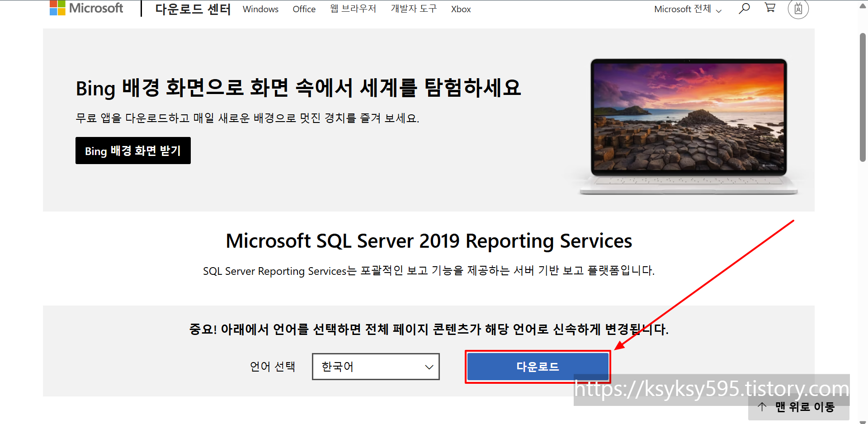Image resolution: width=868 pixels, height=424 pixels.
Task: Go to 다운로드 센터 heading link
Action: coord(193,9)
